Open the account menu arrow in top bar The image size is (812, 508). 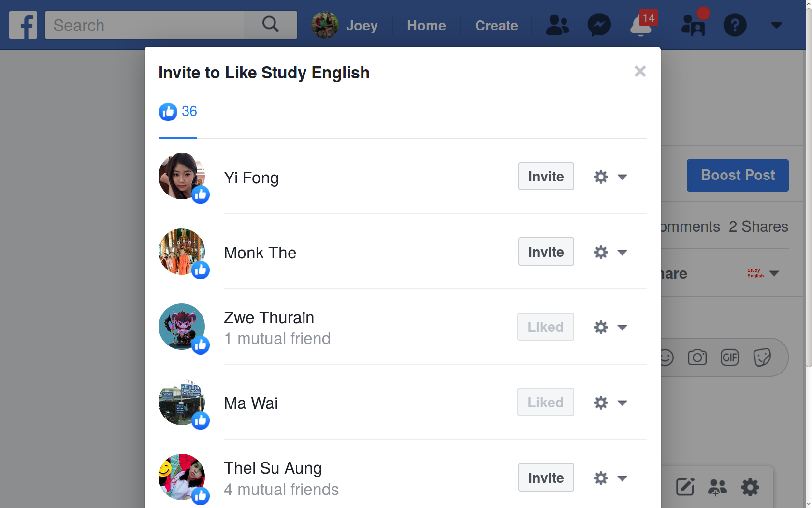776,25
